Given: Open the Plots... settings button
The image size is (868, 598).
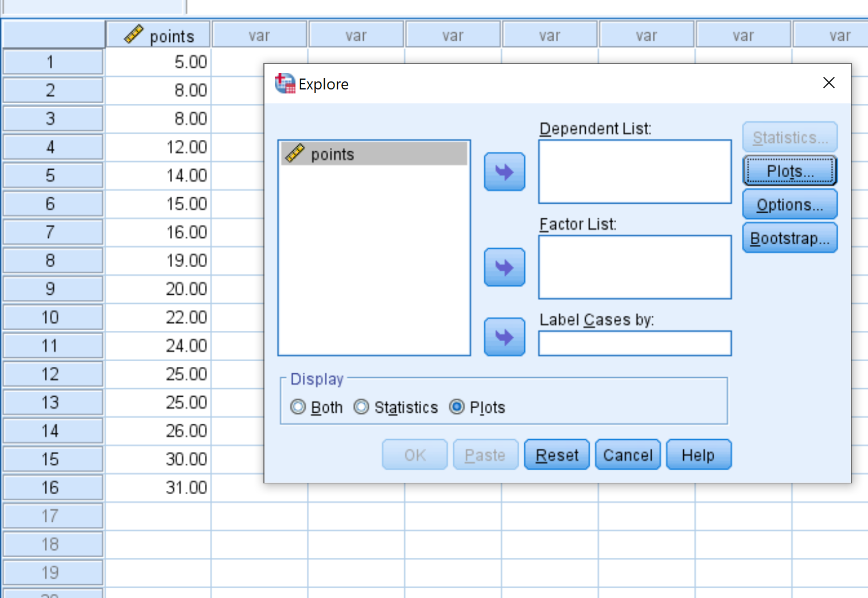Looking at the screenshot, I should pyautogui.click(x=790, y=171).
